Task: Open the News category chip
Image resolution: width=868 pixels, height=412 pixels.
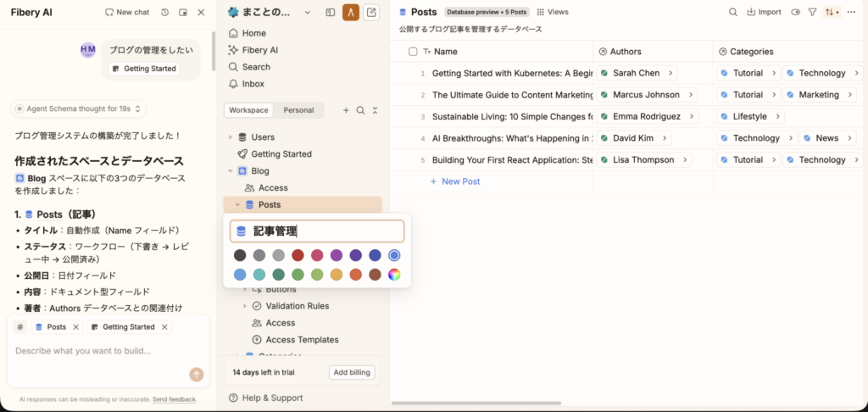Action: click(x=828, y=138)
